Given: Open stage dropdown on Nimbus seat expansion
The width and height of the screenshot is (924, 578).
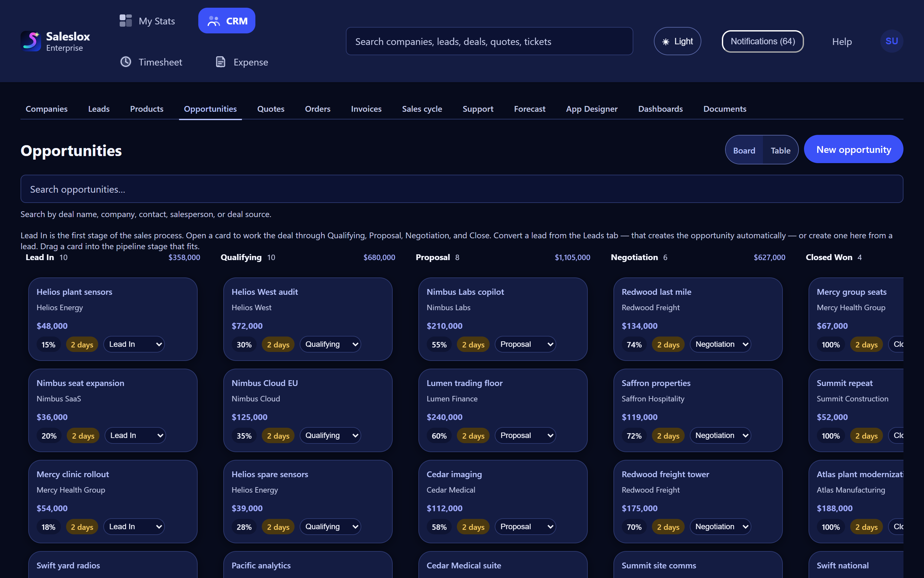Looking at the screenshot, I should pyautogui.click(x=135, y=435).
